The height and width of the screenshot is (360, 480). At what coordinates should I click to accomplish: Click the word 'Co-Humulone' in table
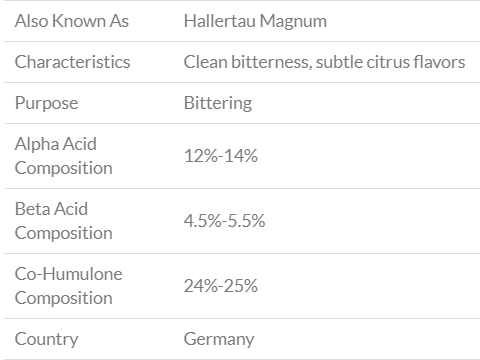(x=69, y=274)
